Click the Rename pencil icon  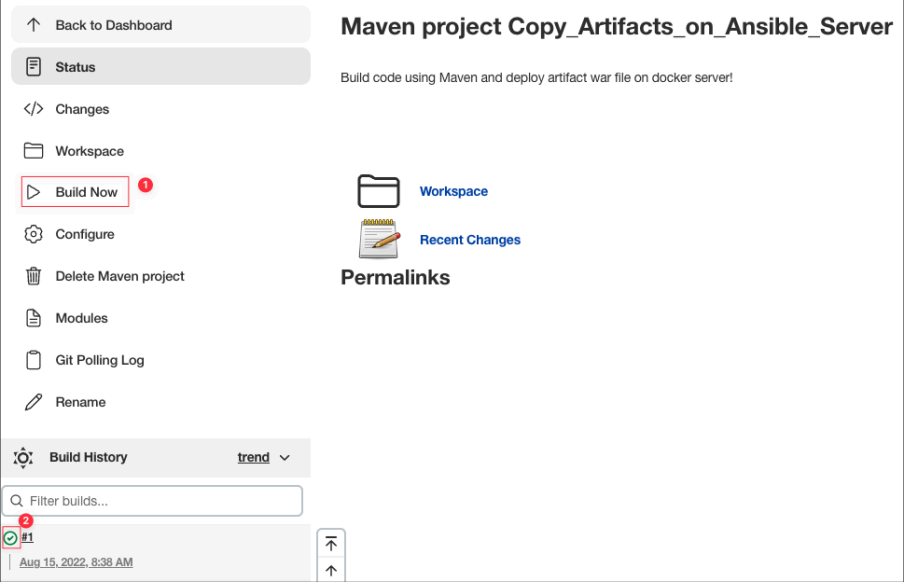33,402
